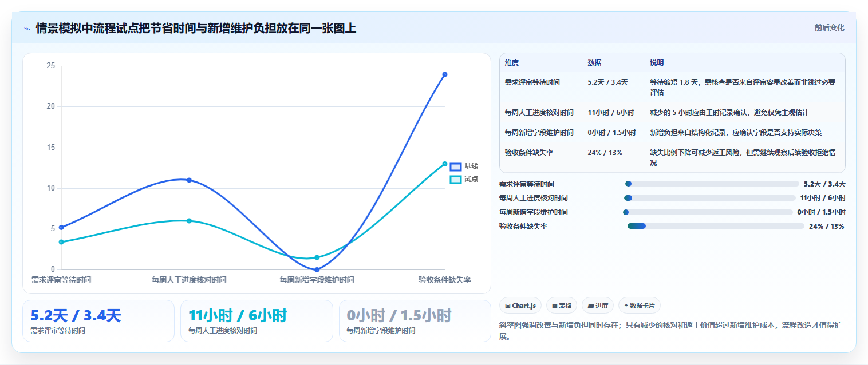Image resolution: width=868 pixels, height=365 pixels.
Task: Click the 5.2天 / 3.4天 KPI card
Action: coord(98,321)
